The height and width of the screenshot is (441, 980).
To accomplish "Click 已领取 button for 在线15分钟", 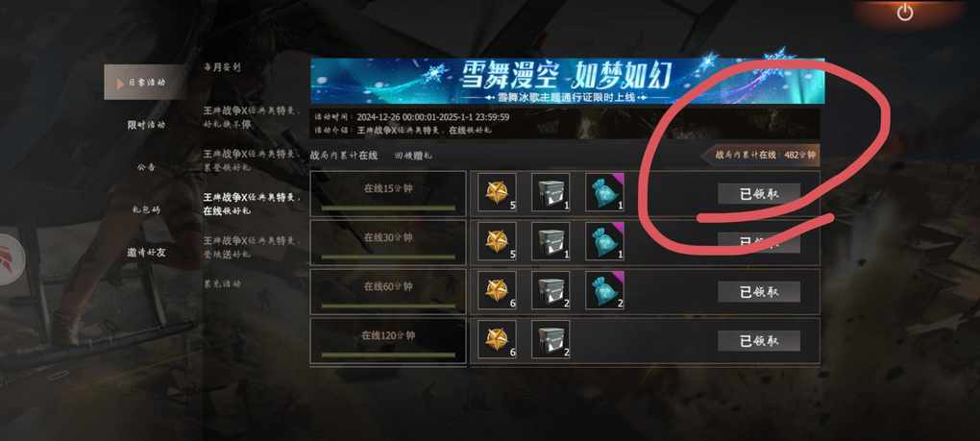I will (759, 193).
